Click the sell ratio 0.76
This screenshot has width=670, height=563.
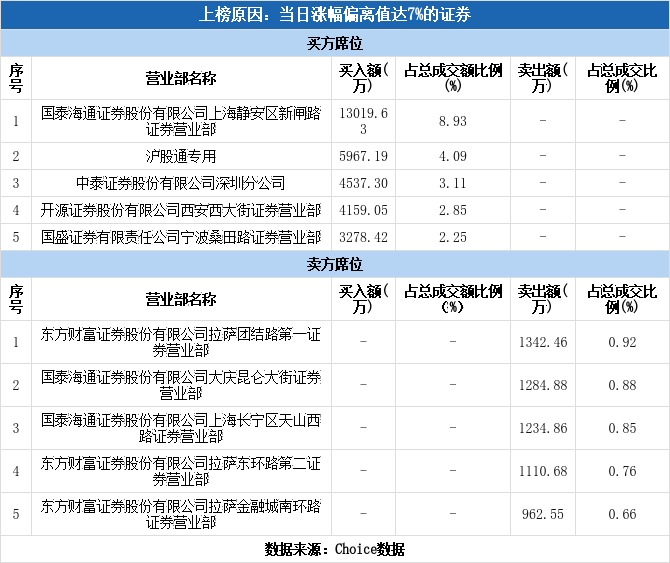point(623,471)
